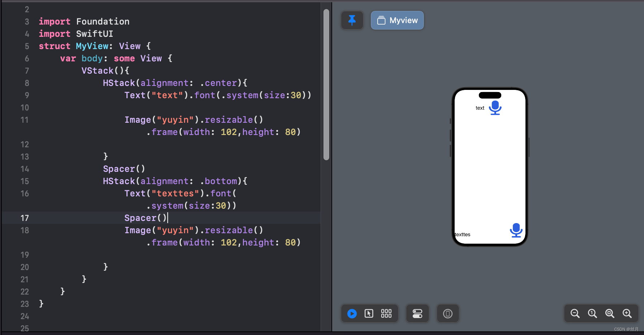
Task: Zoom in the preview canvas
Action: tap(627, 313)
